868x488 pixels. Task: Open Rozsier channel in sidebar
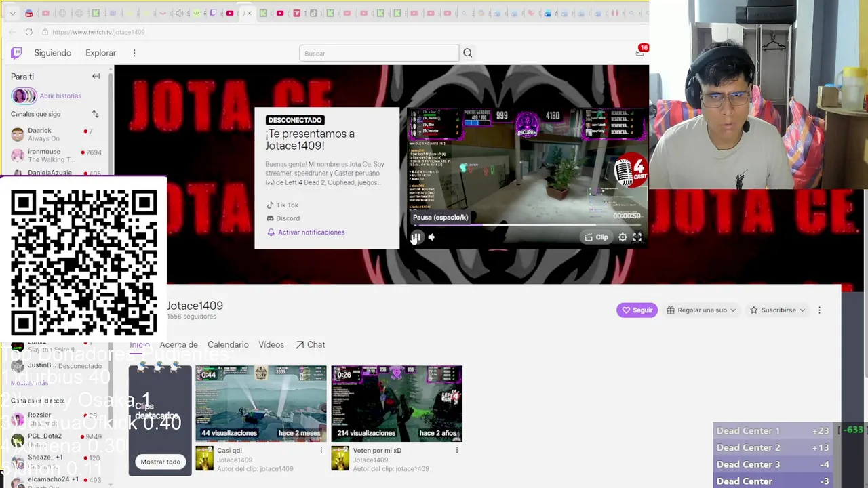point(56,419)
